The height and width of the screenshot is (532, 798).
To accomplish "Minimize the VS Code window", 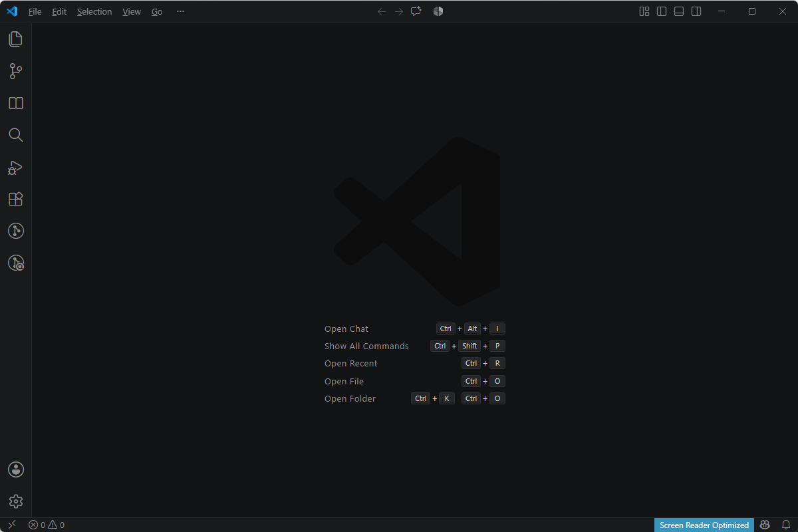I will 722,11.
